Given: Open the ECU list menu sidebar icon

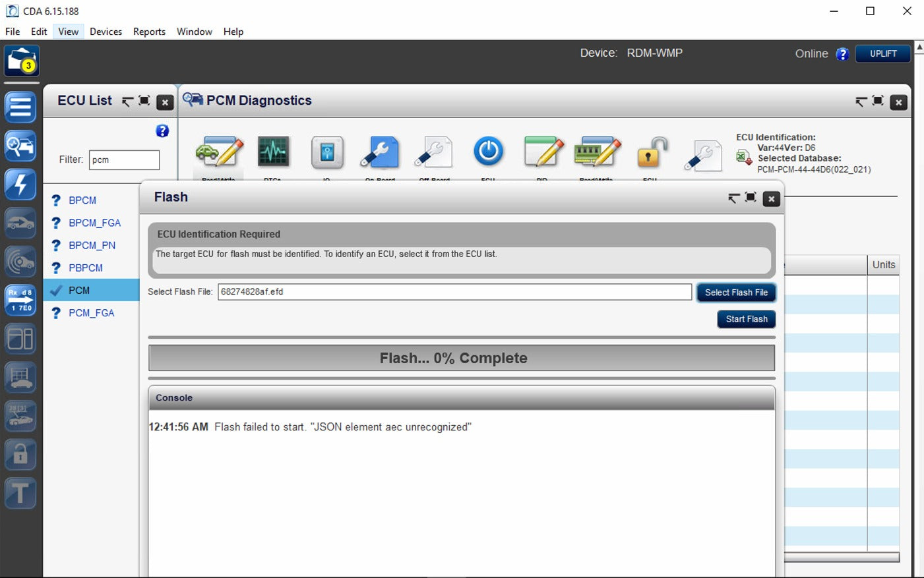Looking at the screenshot, I should 20,107.
